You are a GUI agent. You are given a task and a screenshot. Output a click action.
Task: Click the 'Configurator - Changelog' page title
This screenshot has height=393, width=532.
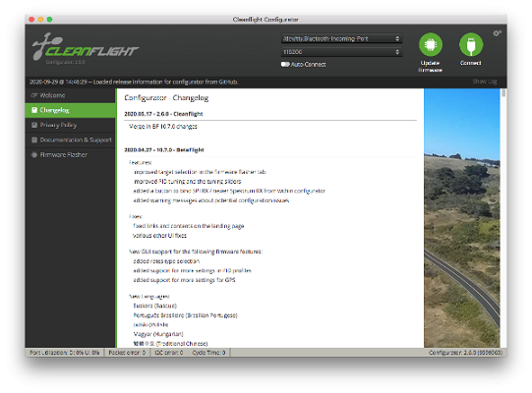tap(166, 98)
